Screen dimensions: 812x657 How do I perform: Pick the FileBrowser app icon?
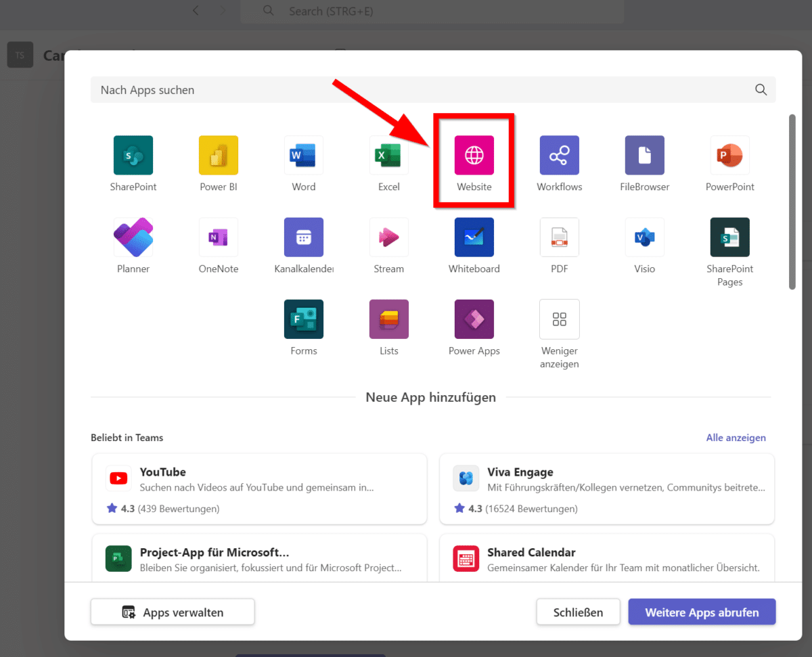(x=645, y=156)
